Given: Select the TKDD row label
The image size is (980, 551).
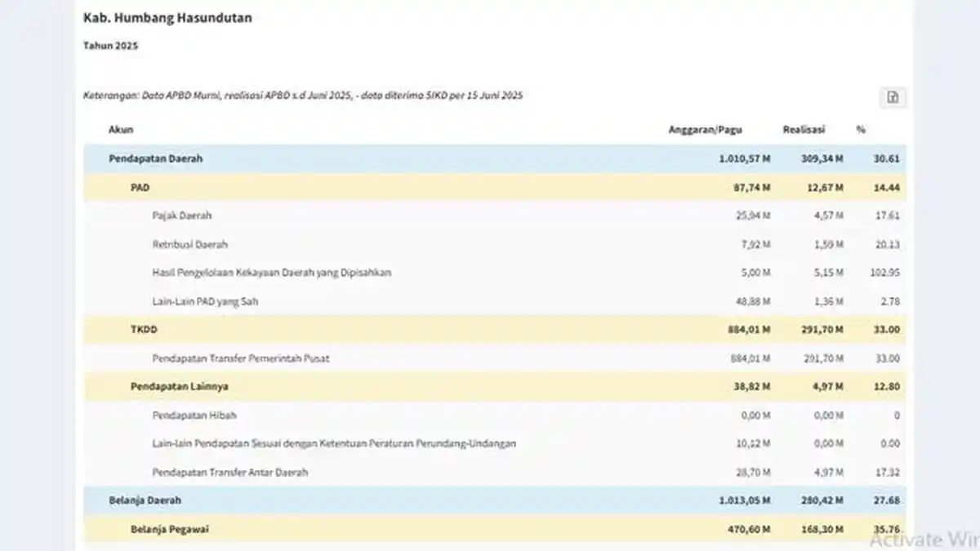Looking at the screenshot, I should (x=142, y=330).
